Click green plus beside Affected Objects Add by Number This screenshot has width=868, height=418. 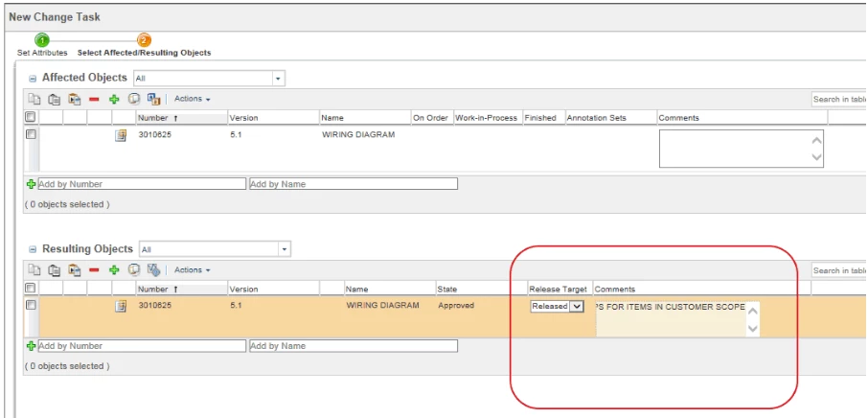point(31,184)
